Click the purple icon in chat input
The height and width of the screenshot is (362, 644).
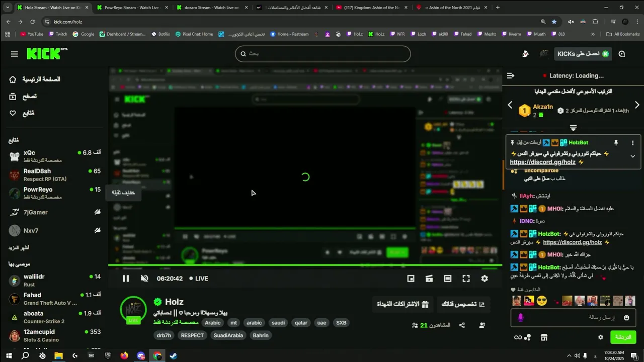(521, 318)
